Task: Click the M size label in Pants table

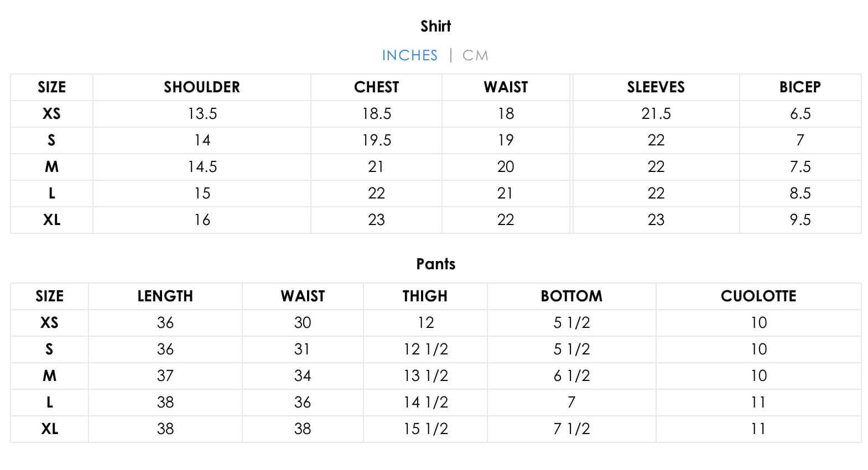Action: 49,375
